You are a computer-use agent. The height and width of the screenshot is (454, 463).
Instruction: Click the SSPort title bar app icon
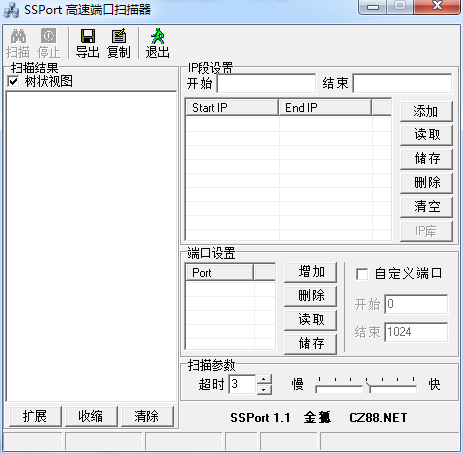coord(11,10)
